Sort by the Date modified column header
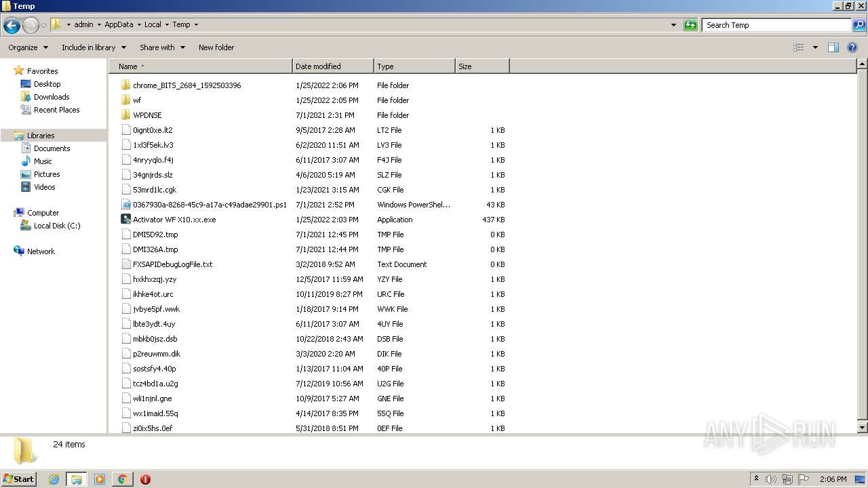Image resolution: width=868 pixels, height=488 pixels. click(x=333, y=66)
